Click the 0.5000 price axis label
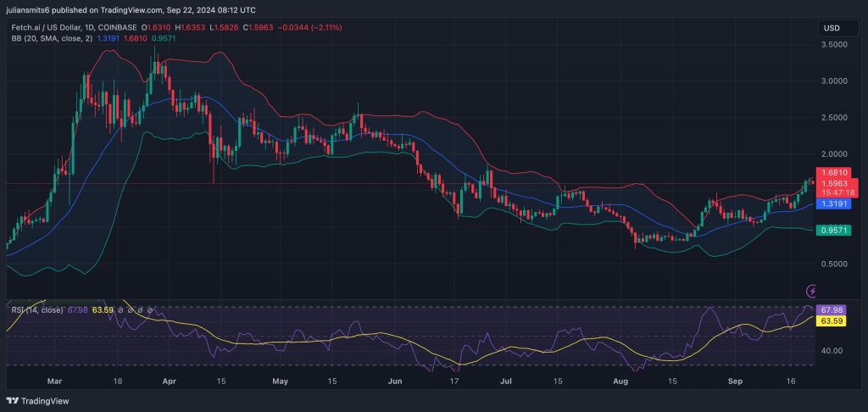The width and height of the screenshot is (868, 412). tap(834, 264)
